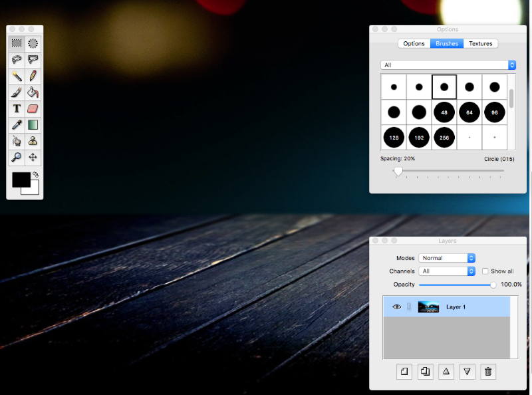Select the Gradient tool
Viewport: 532px width, 395px height.
[x=33, y=124]
